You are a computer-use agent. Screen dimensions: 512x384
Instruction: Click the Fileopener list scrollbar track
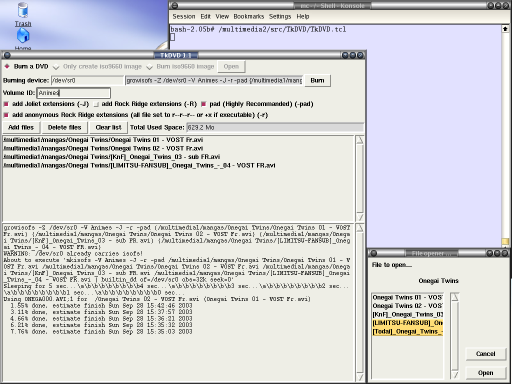(x=455, y=336)
